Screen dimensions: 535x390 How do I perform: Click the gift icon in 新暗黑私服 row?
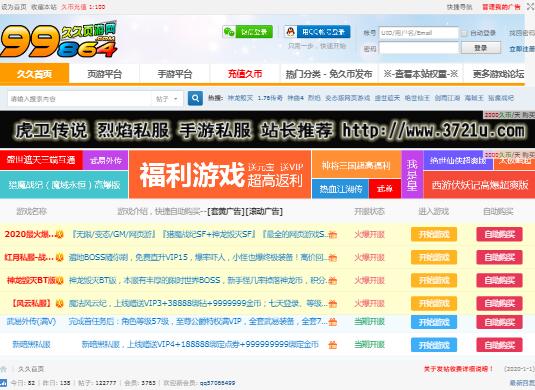tap(332, 345)
